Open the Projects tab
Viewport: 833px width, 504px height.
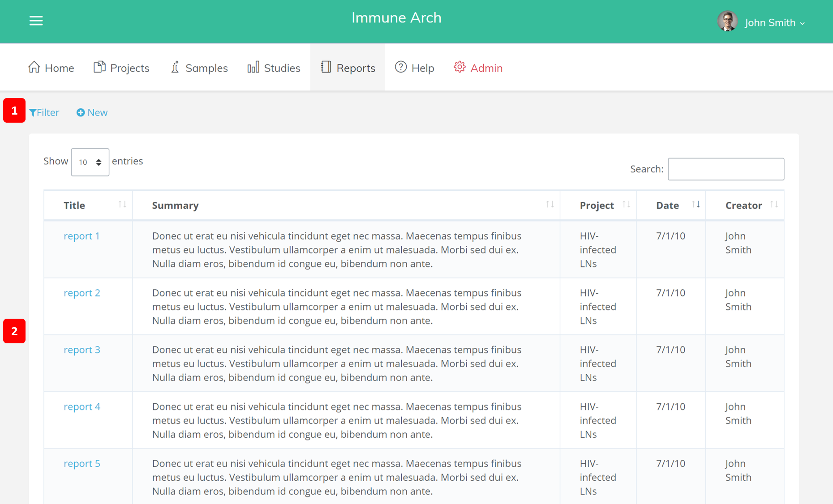pyautogui.click(x=121, y=68)
